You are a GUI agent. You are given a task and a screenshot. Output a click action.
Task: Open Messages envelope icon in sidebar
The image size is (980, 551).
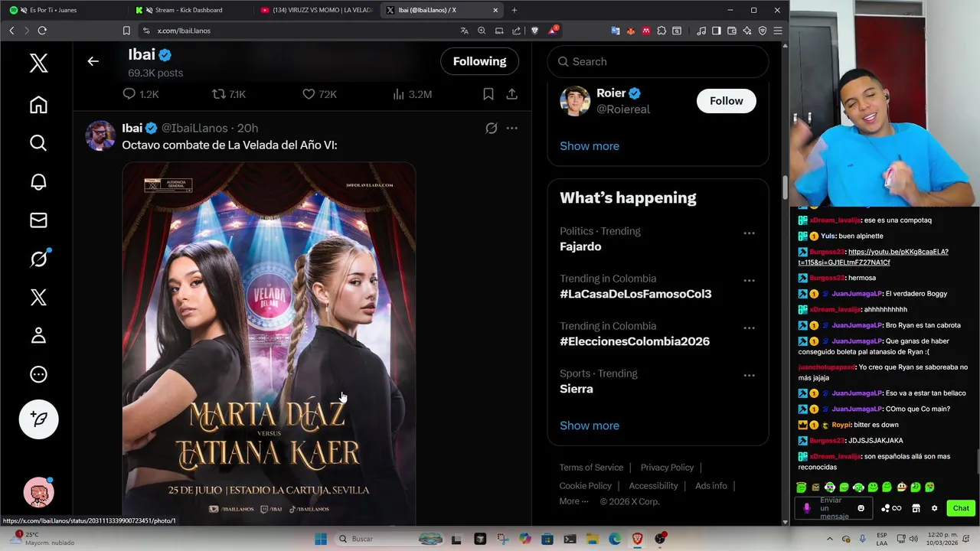click(x=38, y=220)
